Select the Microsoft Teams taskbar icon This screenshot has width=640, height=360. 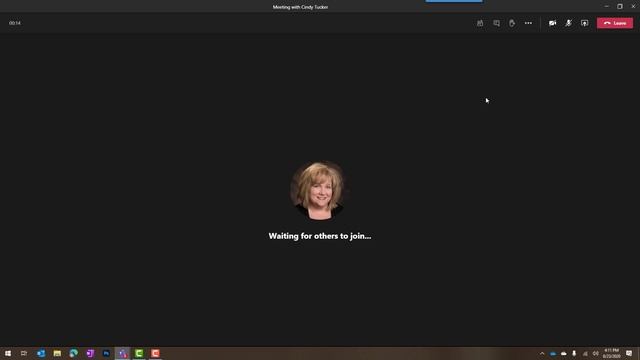click(122, 353)
